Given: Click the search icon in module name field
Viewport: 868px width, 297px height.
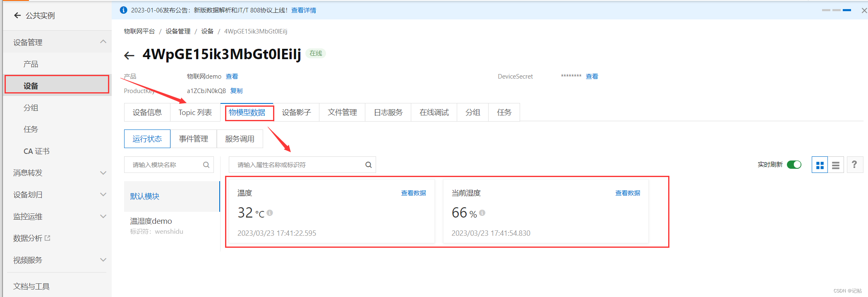Looking at the screenshot, I should tap(206, 165).
